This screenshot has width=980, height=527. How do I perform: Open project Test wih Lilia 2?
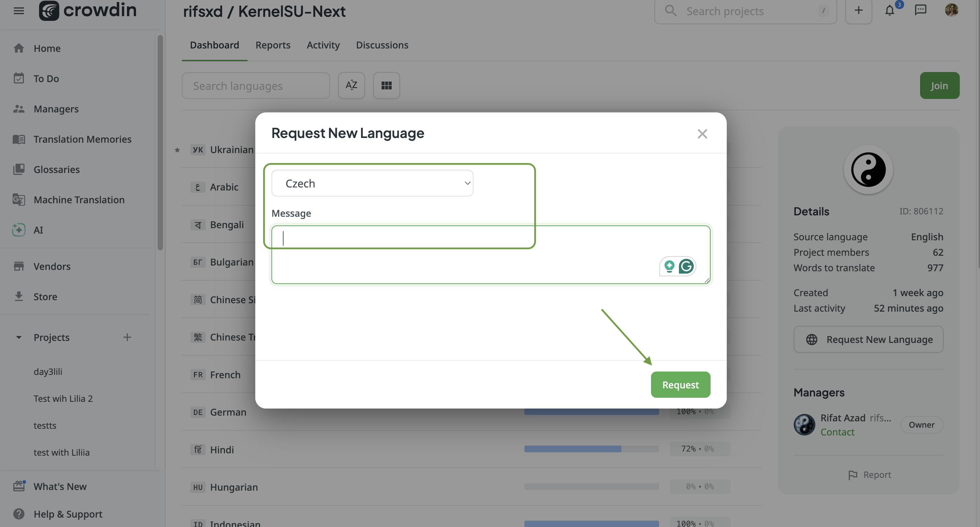[63, 398]
